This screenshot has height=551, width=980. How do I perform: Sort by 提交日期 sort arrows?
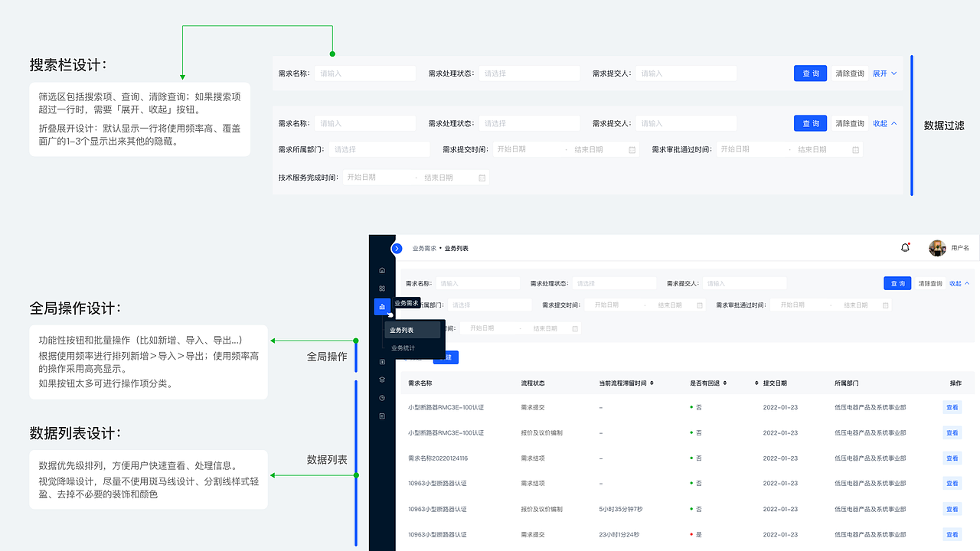757,383
